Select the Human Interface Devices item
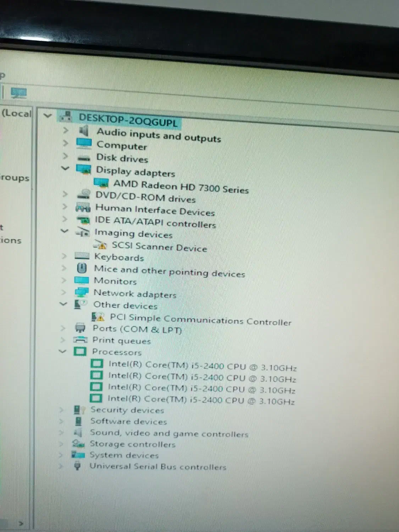Screen dimensions: 399x532 point(155,210)
